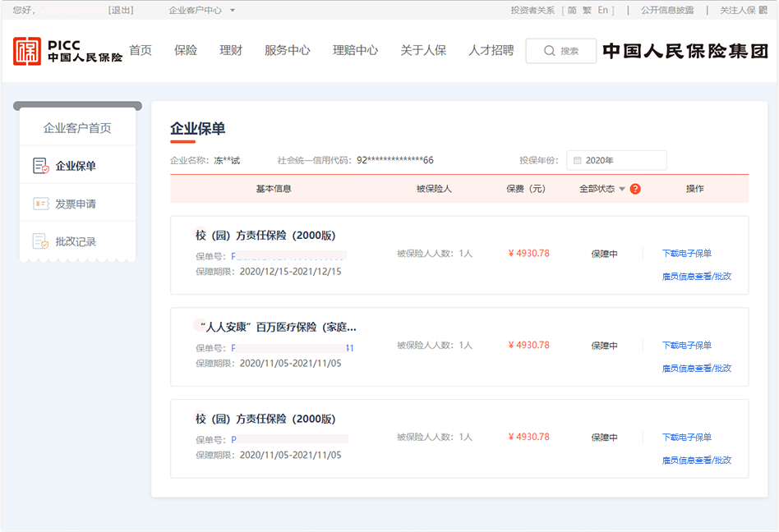
Task: Open 公开信息披露 link
Action: (667, 10)
